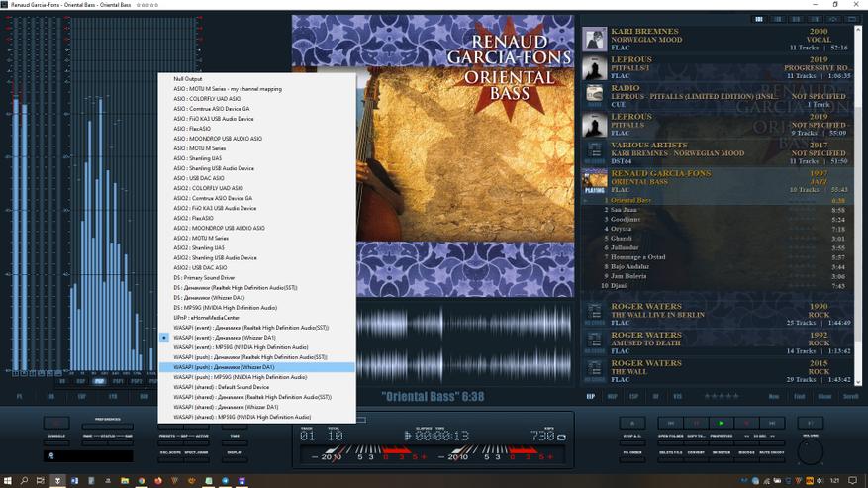Viewport: 868px width, 488px height.
Task: Switch to the BIO tab
Action: point(144,397)
